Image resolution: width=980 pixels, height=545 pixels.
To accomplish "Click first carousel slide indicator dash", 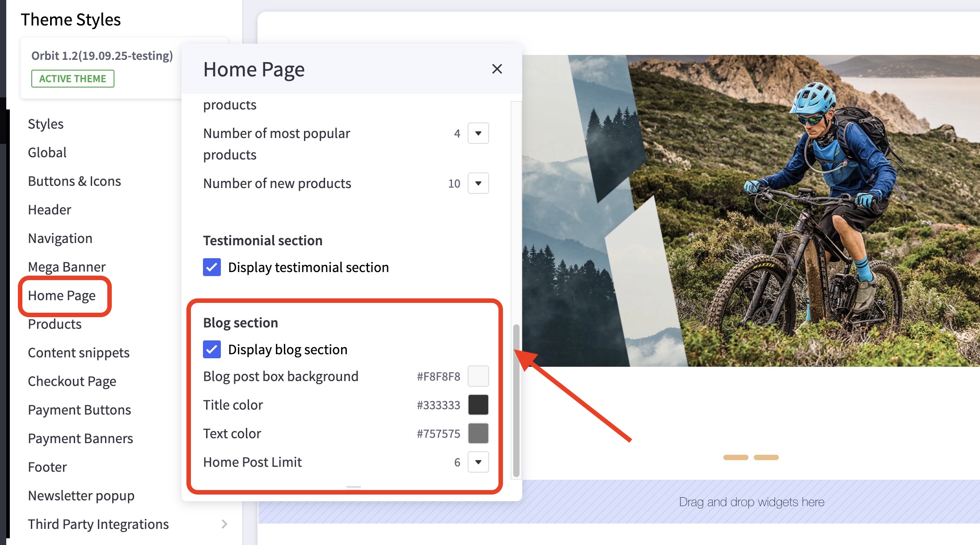I will click(735, 457).
